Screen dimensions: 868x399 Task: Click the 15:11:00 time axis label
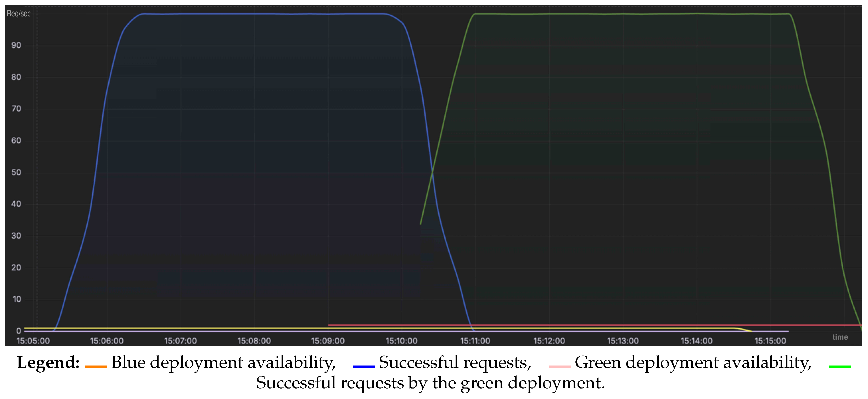click(475, 341)
